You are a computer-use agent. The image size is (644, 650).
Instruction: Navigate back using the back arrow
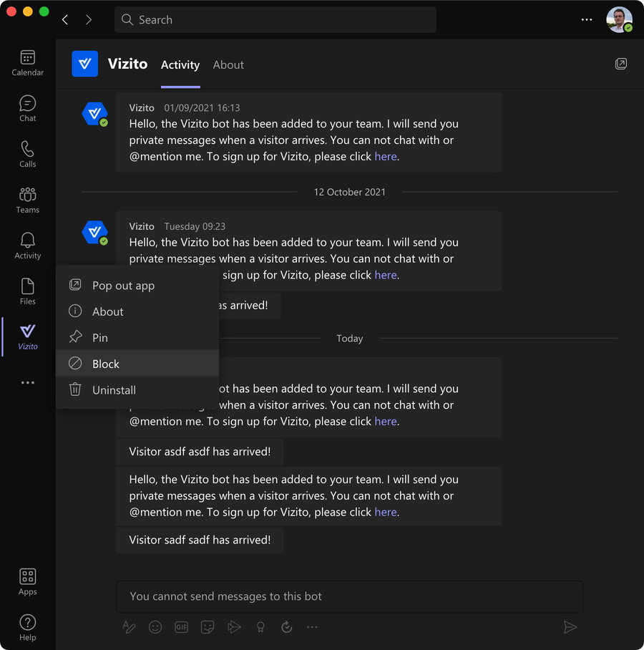pos(65,20)
